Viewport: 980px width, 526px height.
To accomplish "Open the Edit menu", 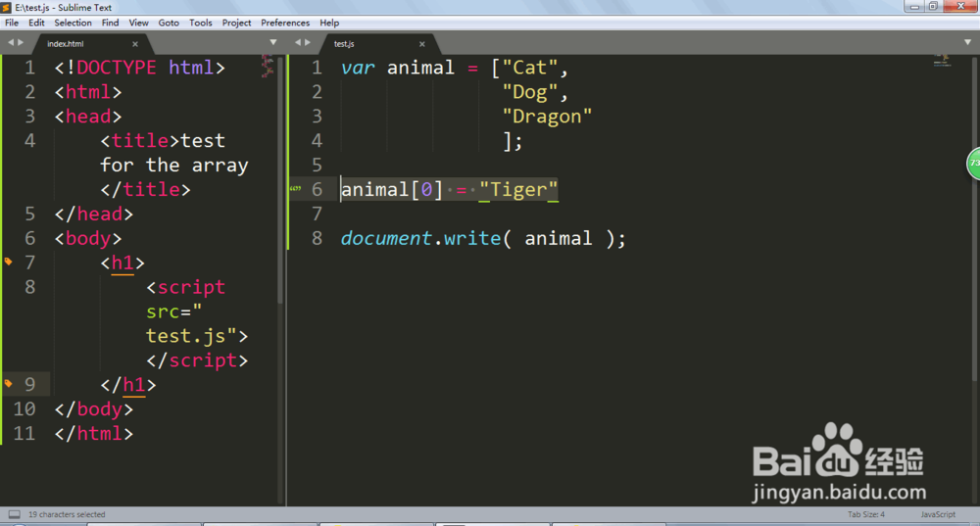I will pyautogui.click(x=36, y=23).
